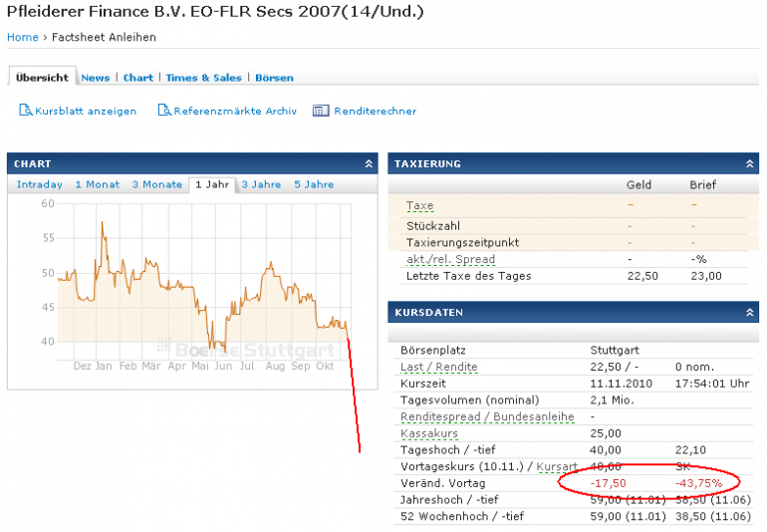The image size is (767, 532).
Task: Select the Intraday chart range
Action: click(x=40, y=184)
